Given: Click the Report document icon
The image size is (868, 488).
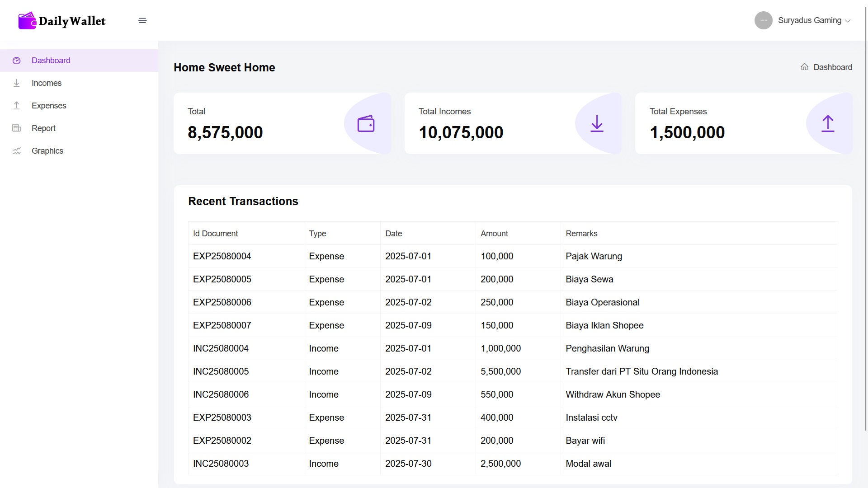Looking at the screenshot, I should pos(17,128).
